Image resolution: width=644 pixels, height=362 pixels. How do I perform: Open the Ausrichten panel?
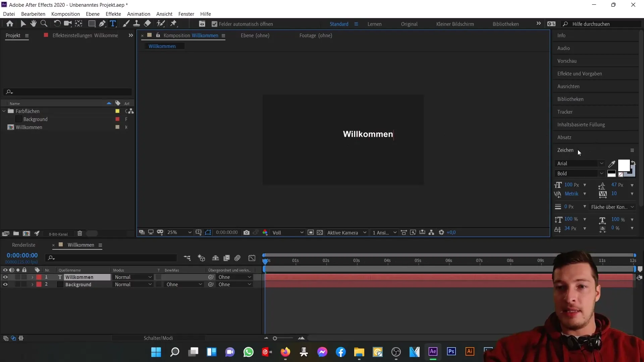pyautogui.click(x=568, y=86)
